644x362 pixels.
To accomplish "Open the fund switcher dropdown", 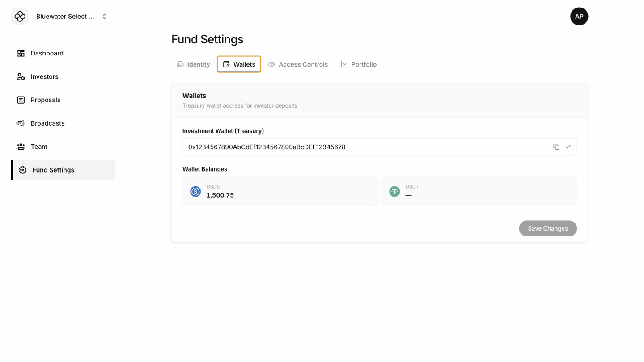I will (104, 17).
